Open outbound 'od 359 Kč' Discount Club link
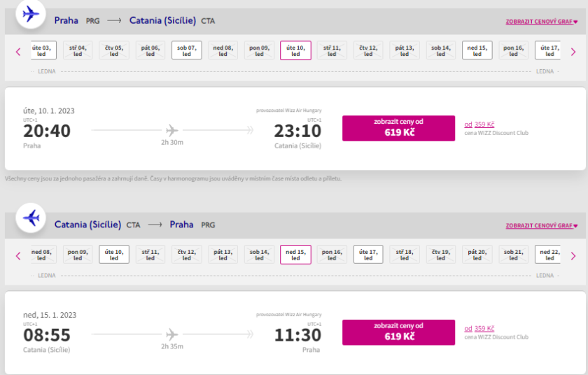The height and width of the screenshot is (375, 588). 479,125
